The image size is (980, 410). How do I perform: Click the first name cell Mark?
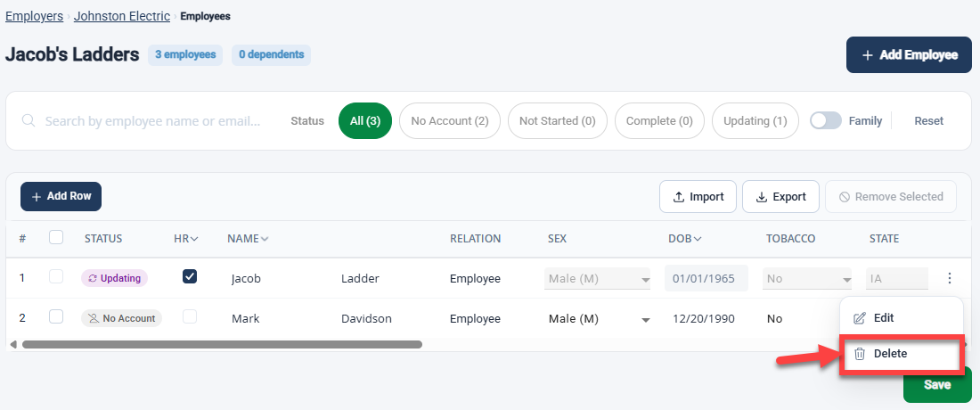pos(246,319)
